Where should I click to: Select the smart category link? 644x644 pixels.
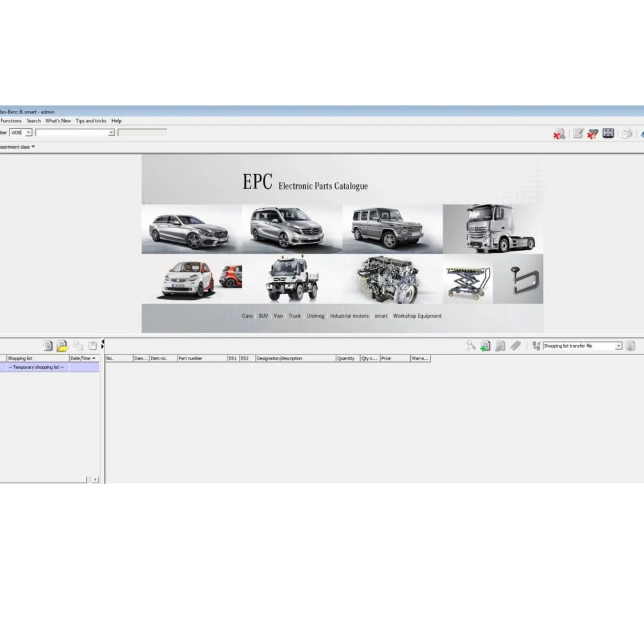pyautogui.click(x=381, y=316)
